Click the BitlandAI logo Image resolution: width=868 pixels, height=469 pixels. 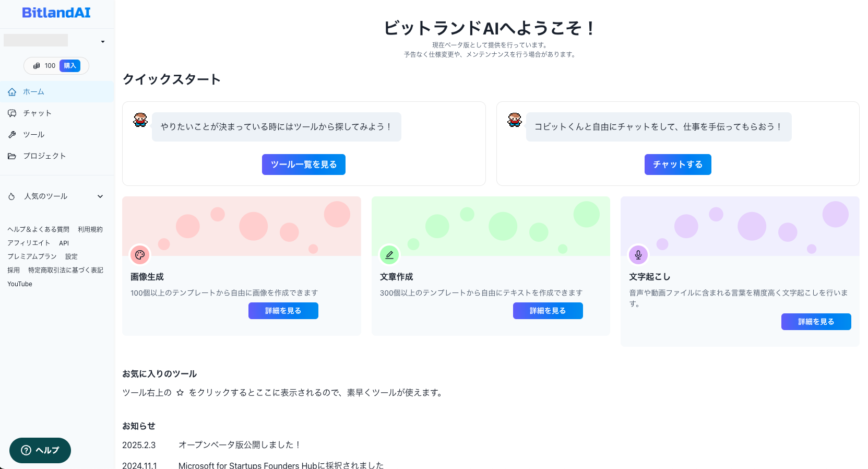(56, 13)
